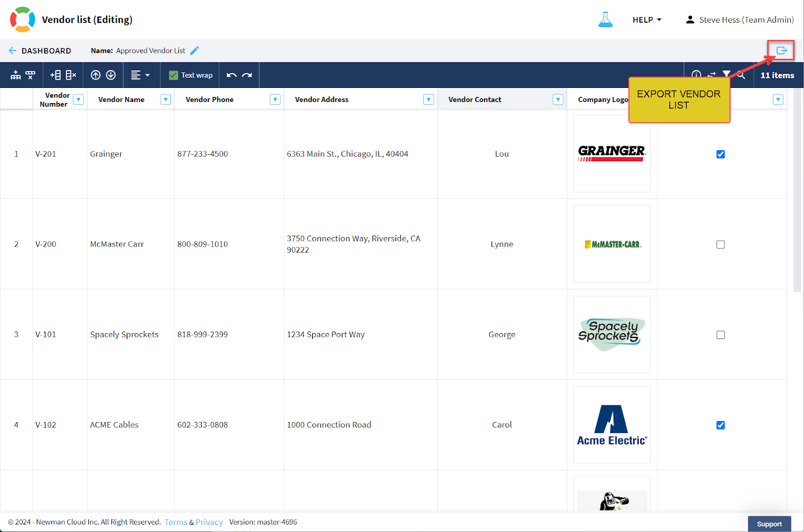The height and width of the screenshot is (532, 804).
Task: Open the text alignment dropdown
Action: [x=140, y=75]
